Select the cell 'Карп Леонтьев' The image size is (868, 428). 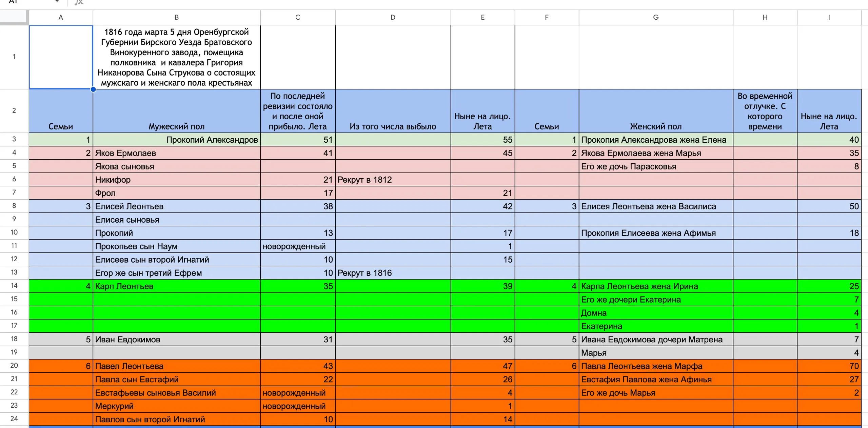[177, 286]
